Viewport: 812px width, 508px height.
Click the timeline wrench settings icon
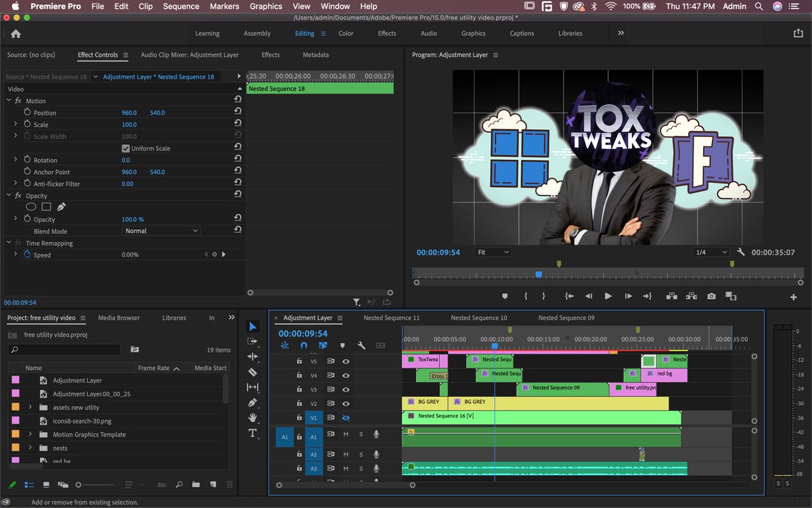pyautogui.click(x=361, y=345)
